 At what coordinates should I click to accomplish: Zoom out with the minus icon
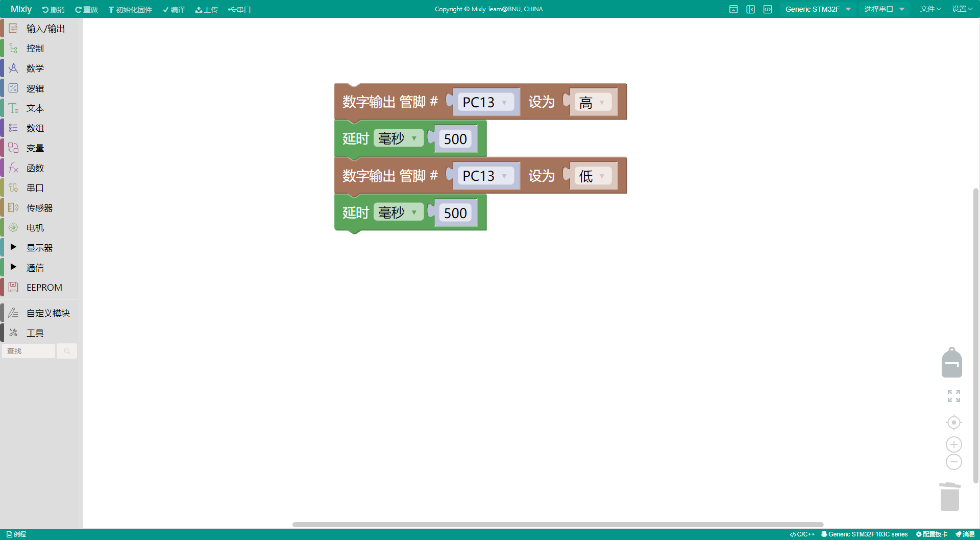953,462
